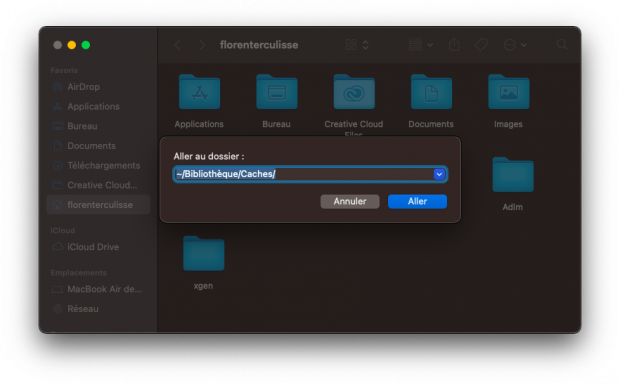
Task: Click the xgen folder name label
Action: pyautogui.click(x=203, y=286)
